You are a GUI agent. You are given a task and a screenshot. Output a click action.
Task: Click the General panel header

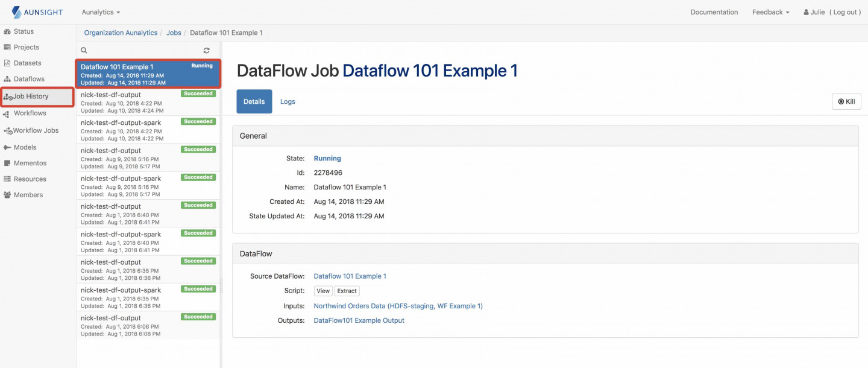(x=546, y=136)
